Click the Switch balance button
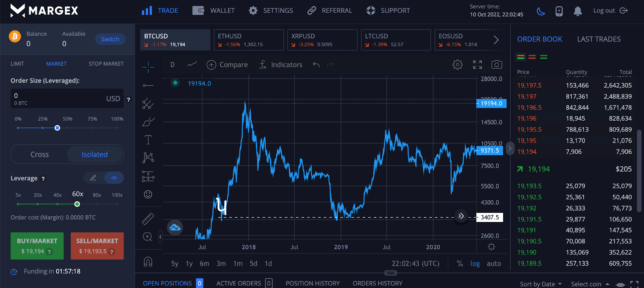Screen dimensions: 644x288 tap(110, 39)
